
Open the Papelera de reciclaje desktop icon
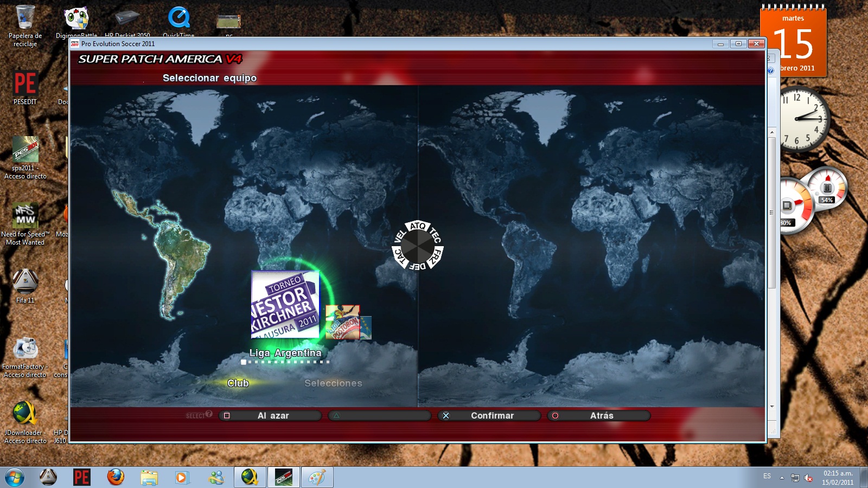(x=25, y=25)
